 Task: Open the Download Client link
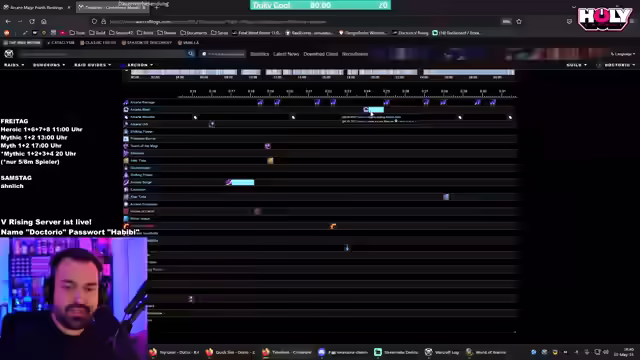pyautogui.click(x=320, y=54)
